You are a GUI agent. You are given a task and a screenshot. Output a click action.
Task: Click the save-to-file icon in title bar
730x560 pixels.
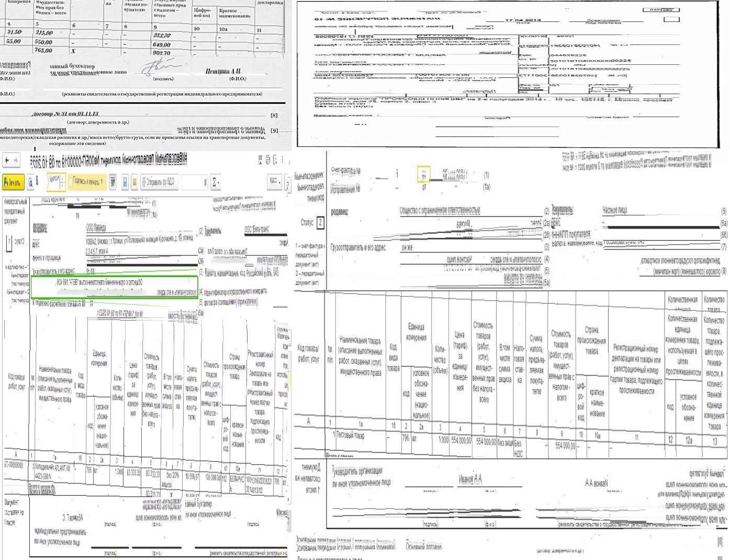point(261,160)
